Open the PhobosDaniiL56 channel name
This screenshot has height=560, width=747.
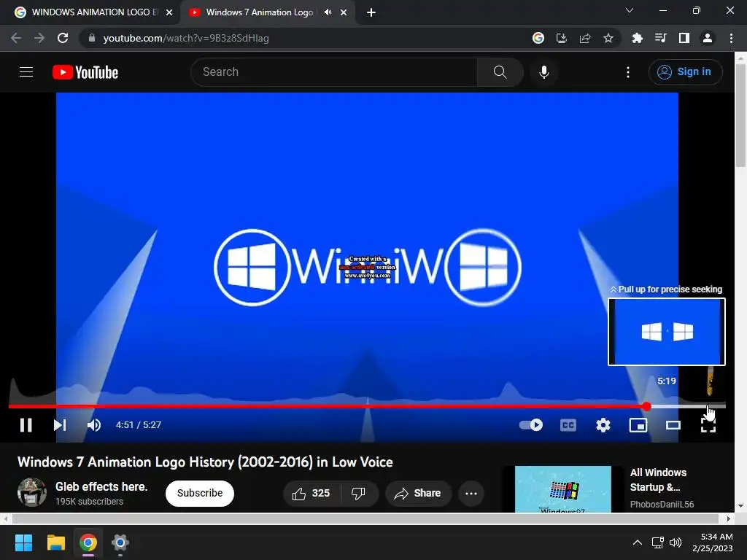pos(662,505)
